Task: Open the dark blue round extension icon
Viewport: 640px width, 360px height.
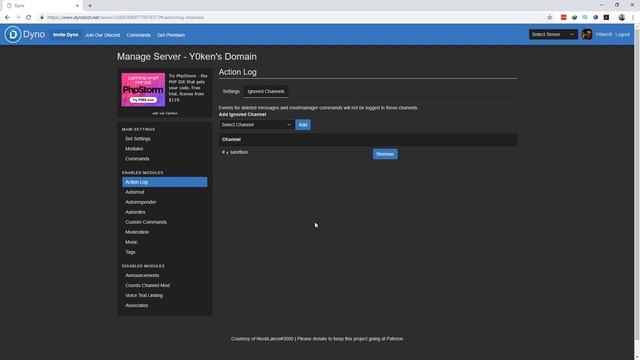Action: coord(596,18)
